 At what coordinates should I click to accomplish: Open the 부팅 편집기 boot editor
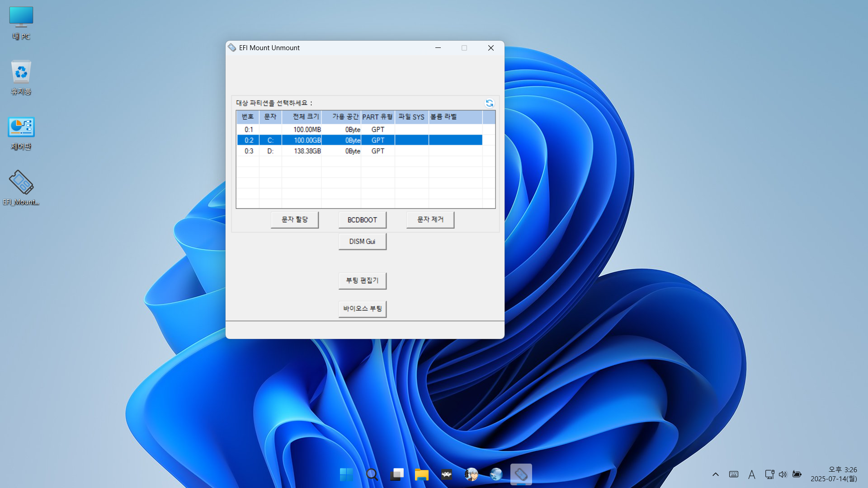point(362,281)
